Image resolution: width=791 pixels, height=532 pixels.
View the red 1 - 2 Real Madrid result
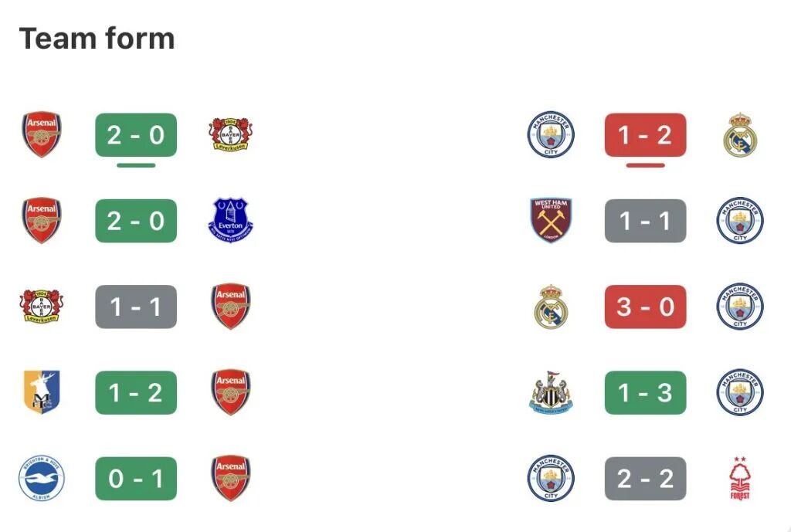coord(645,135)
